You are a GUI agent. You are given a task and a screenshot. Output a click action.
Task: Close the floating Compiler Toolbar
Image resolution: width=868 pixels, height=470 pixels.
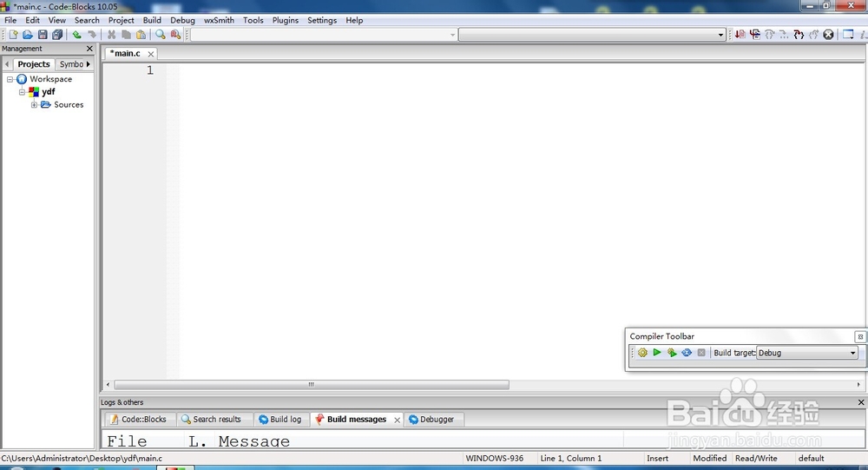pyautogui.click(x=860, y=336)
